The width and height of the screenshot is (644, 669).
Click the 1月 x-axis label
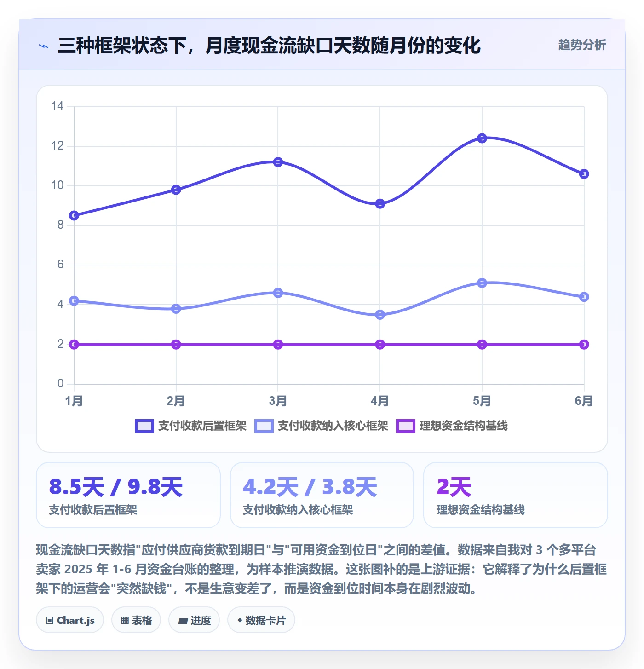point(74,401)
